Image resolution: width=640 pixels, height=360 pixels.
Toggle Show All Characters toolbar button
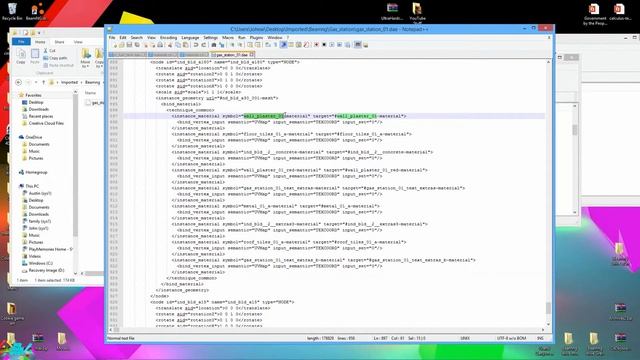(x=276, y=45)
